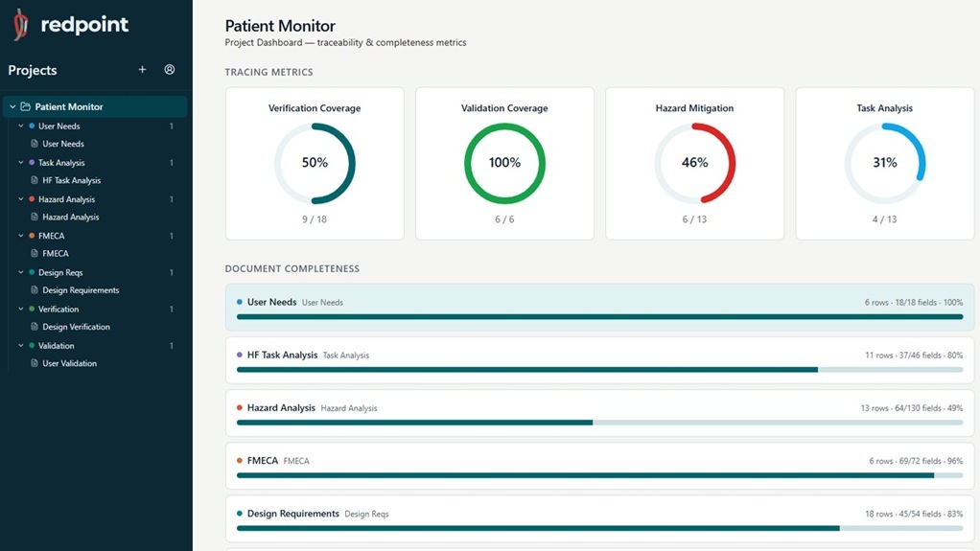Collapse the Design Reqs group chevron
This screenshot has width=980, height=551.
coord(21,272)
